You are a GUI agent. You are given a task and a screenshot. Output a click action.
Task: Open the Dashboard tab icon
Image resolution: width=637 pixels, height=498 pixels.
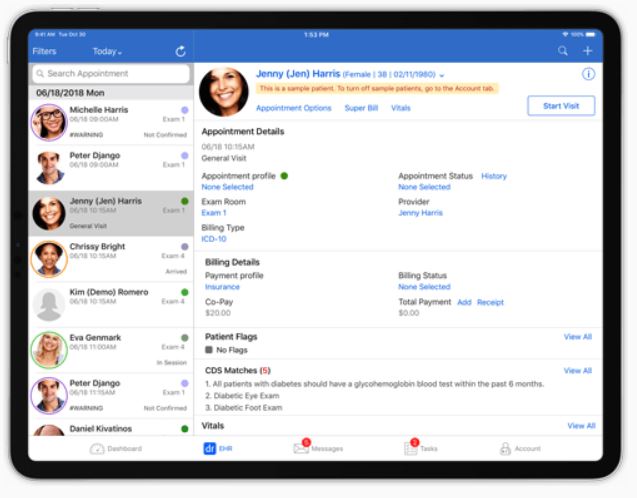point(97,449)
